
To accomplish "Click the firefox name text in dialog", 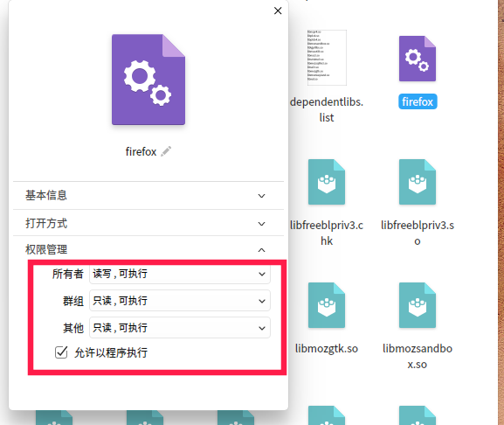I will click(141, 151).
